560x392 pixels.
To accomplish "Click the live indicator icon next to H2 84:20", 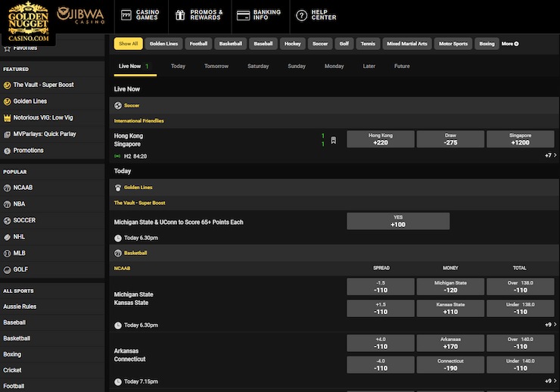I will click(x=117, y=156).
